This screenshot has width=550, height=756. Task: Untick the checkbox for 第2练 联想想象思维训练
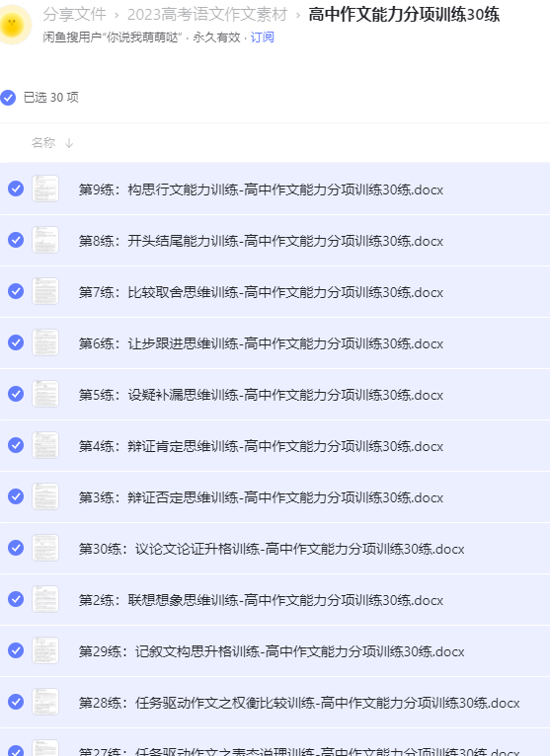(16, 599)
